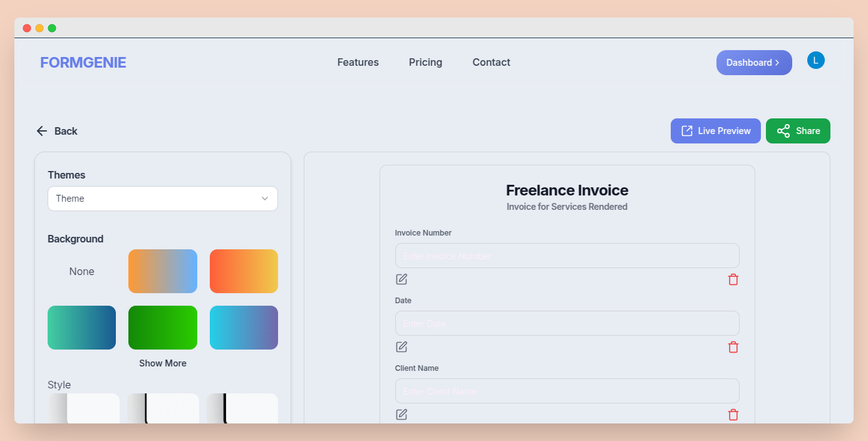The image size is (868, 441).
Task: Open Live Preview of the form
Action: point(715,131)
